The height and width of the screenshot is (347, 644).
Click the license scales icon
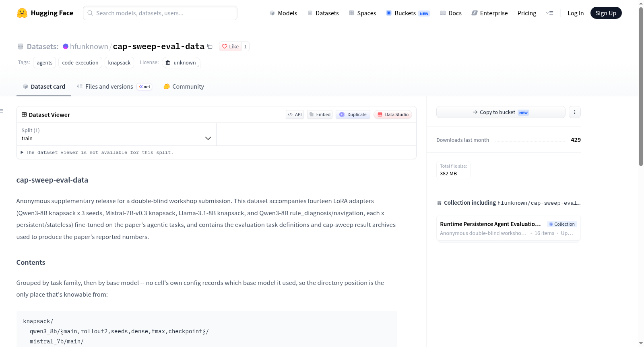pos(168,62)
